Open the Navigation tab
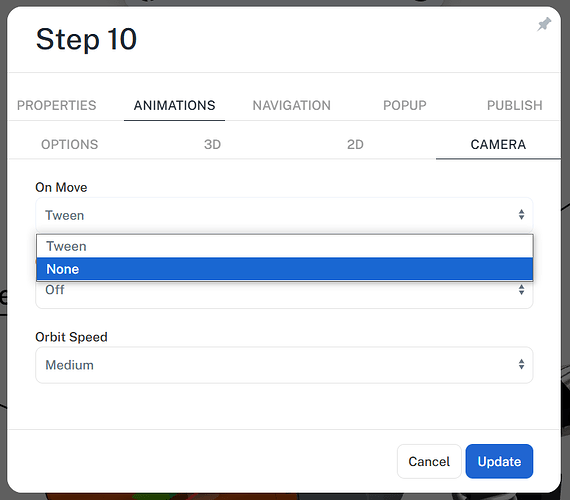 pyautogui.click(x=292, y=105)
